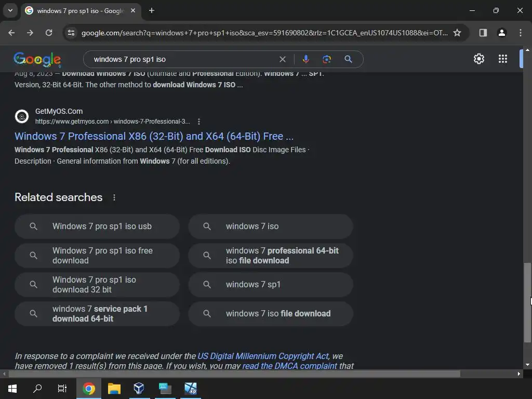Click the Google search input field

point(183,59)
